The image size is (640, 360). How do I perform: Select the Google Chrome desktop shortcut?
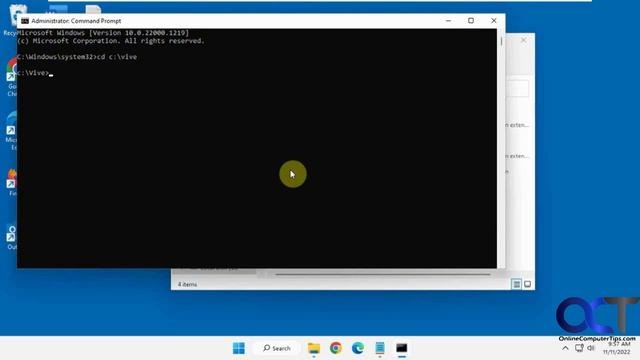click(x=11, y=78)
